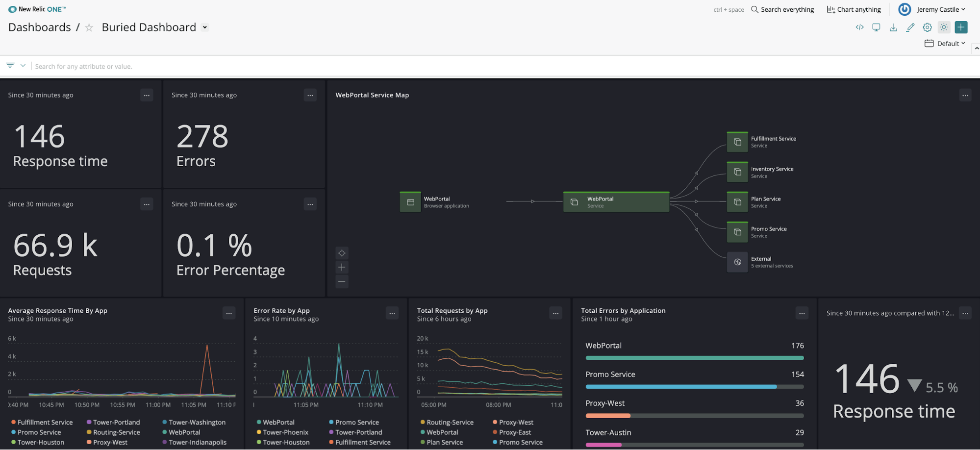
Task: Toggle Tower-Washington legend entry
Action: [x=194, y=422]
